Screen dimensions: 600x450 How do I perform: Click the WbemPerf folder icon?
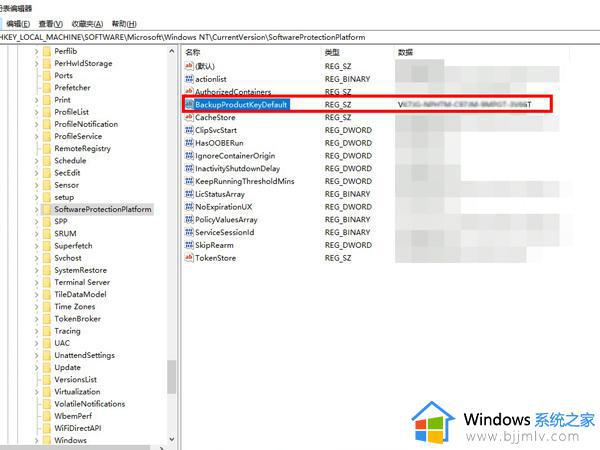[47, 416]
